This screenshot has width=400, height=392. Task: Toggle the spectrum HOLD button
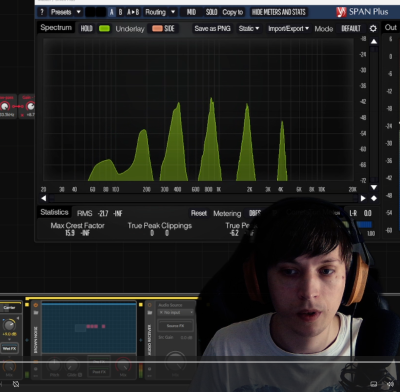[x=86, y=29]
